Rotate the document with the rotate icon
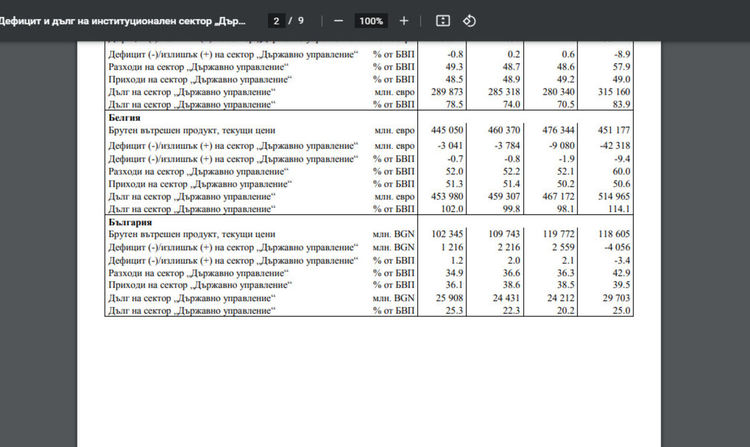Image resolution: width=750 pixels, height=447 pixels. pyautogui.click(x=468, y=21)
